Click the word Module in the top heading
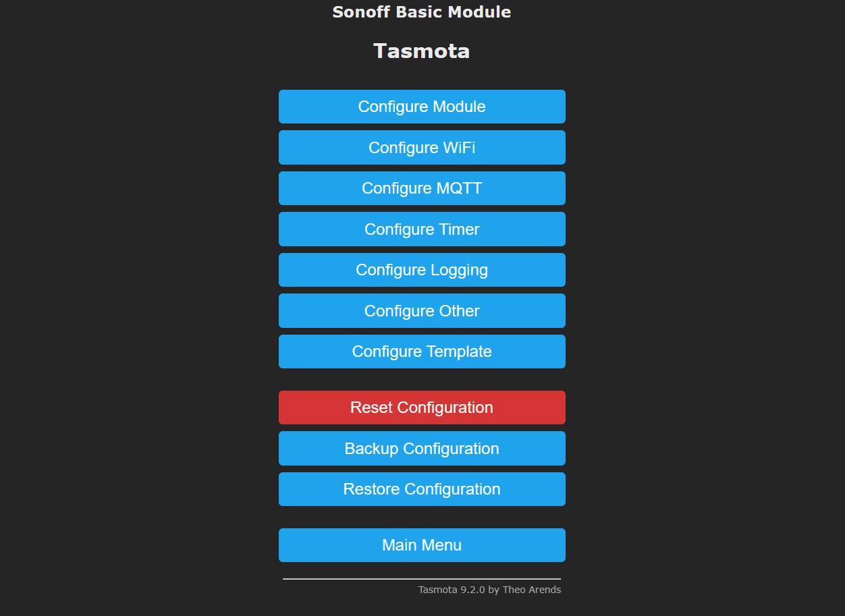Viewport: 845px width, 616px height. point(483,12)
